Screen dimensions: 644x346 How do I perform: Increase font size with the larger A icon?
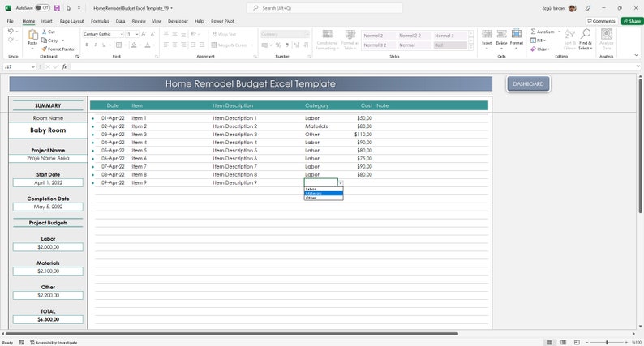144,34
